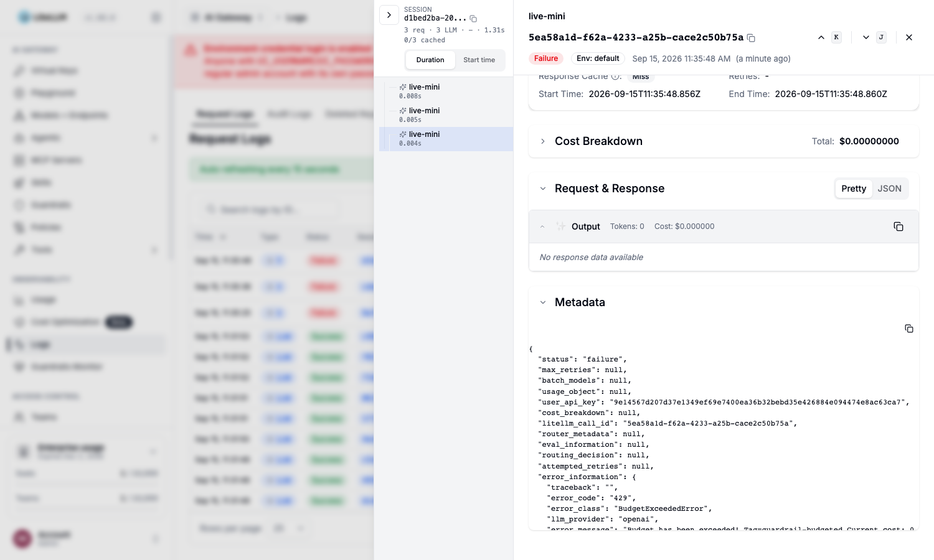Collapse the Request & Response section
The width and height of the screenshot is (934, 560).
click(x=543, y=189)
